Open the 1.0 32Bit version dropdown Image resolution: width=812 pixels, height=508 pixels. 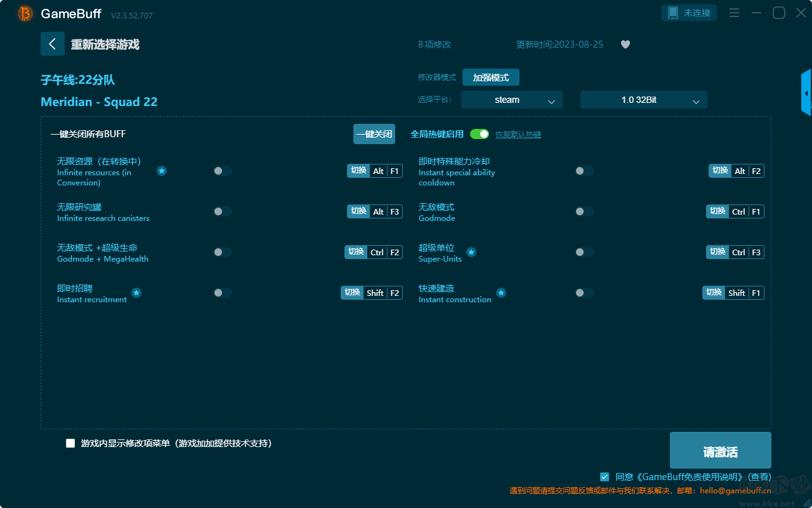[644, 100]
